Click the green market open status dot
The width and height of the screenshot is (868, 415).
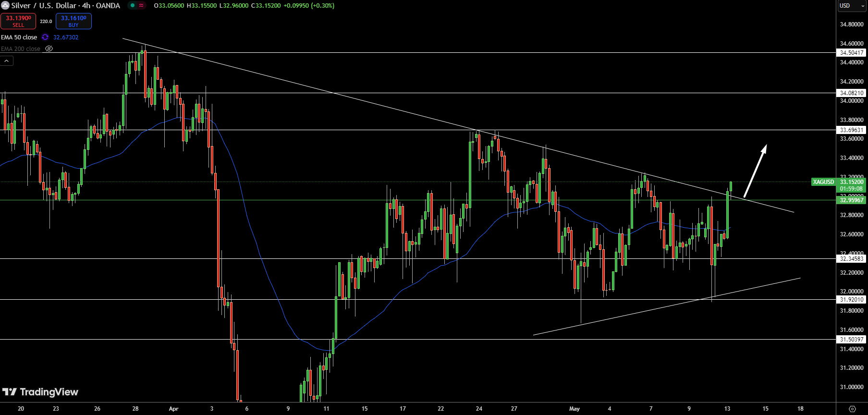pos(132,6)
